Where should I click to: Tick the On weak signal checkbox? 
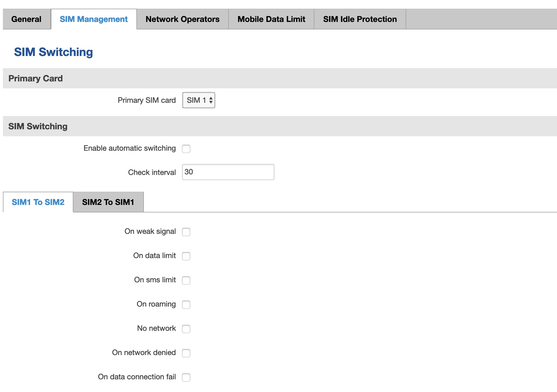tap(186, 232)
